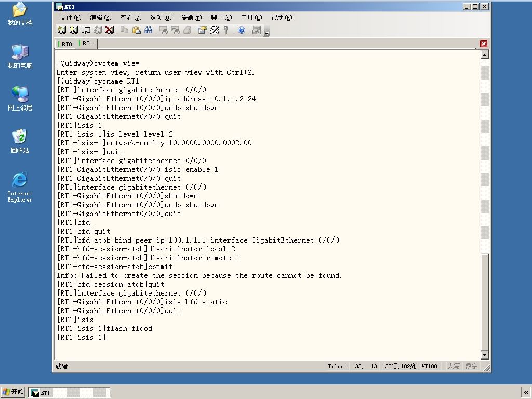Click the public key icon
Viewport: 532px width, 399px height.
(x=226, y=30)
